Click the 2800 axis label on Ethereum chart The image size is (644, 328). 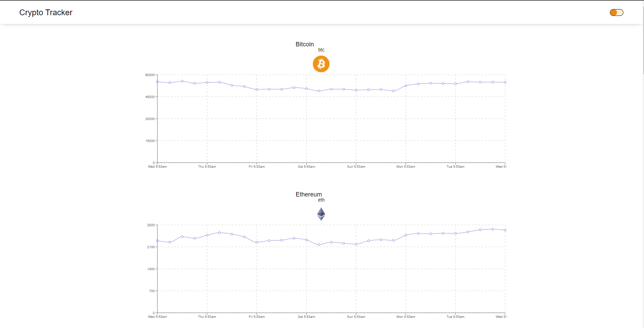click(x=151, y=225)
